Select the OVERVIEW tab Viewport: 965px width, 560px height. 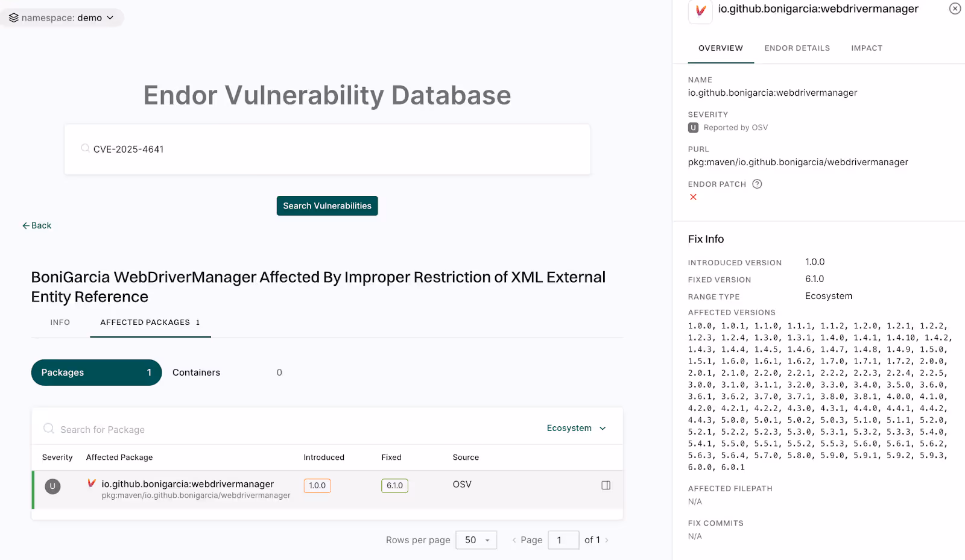721,48
